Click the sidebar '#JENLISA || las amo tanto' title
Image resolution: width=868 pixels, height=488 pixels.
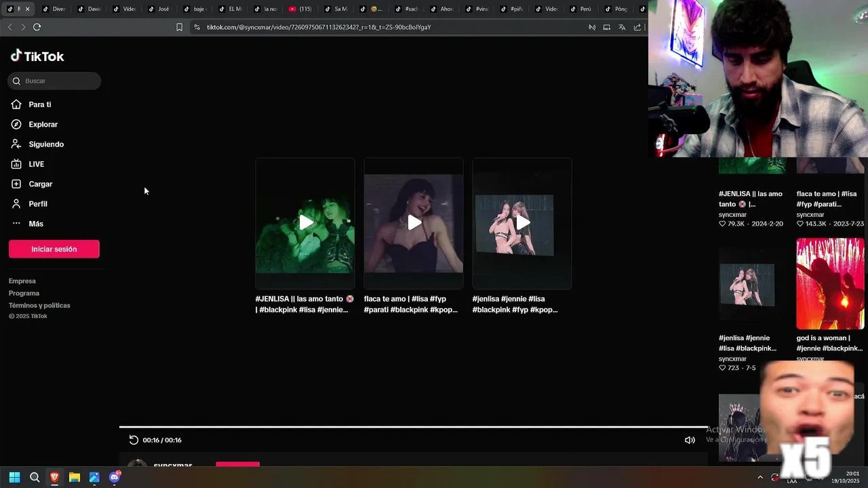click(x=751, y=199)
